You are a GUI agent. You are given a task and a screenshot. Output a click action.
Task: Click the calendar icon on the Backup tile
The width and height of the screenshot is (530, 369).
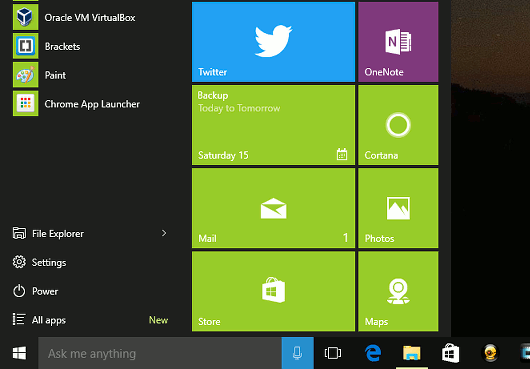coord(342,154)
